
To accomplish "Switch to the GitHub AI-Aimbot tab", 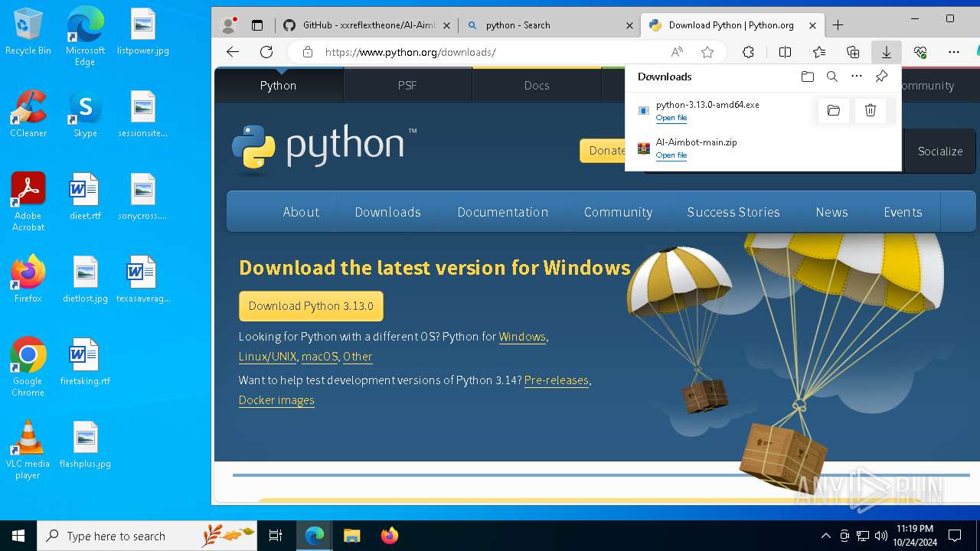I will (368, 25).
